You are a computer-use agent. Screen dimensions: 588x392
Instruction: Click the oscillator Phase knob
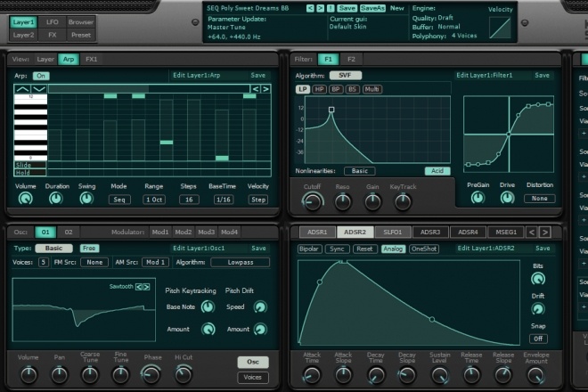click(151, 375)
